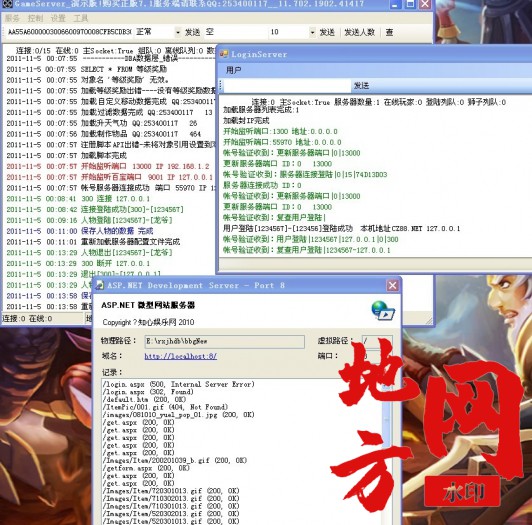Screen dimensions: 532x525
Task: Select record '/default.htm (200, OK)'
Action: [144, 399]
